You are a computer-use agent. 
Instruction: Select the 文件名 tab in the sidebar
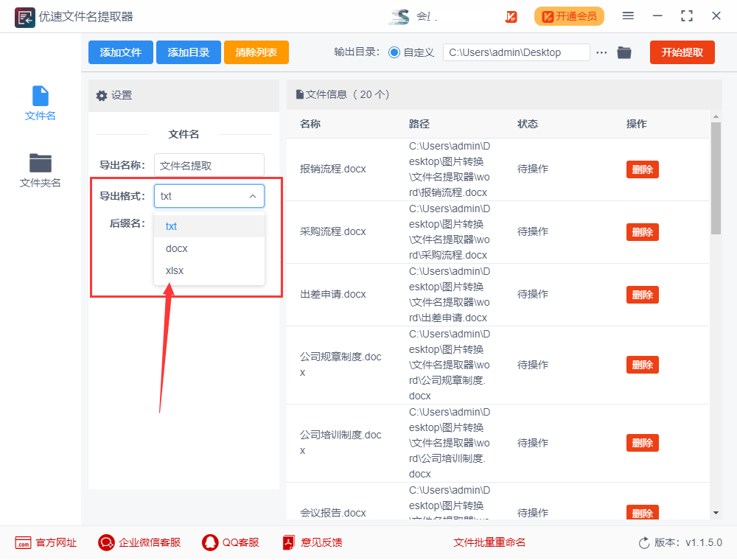pos(40,102)
